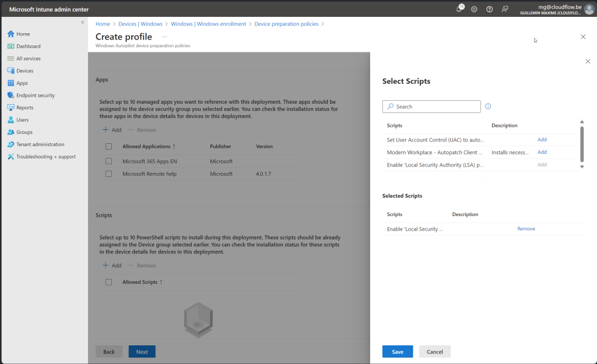Screen dimensions: 597x364
Task: Select Modern Workplace - Autopatch Client row text
Action: (x=434, y=153)
